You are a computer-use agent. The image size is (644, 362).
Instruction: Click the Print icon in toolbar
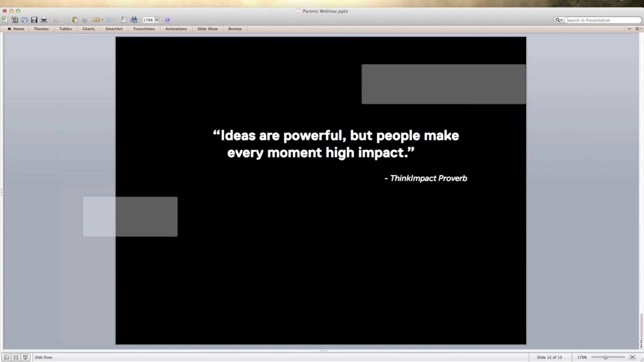(44, 20)
